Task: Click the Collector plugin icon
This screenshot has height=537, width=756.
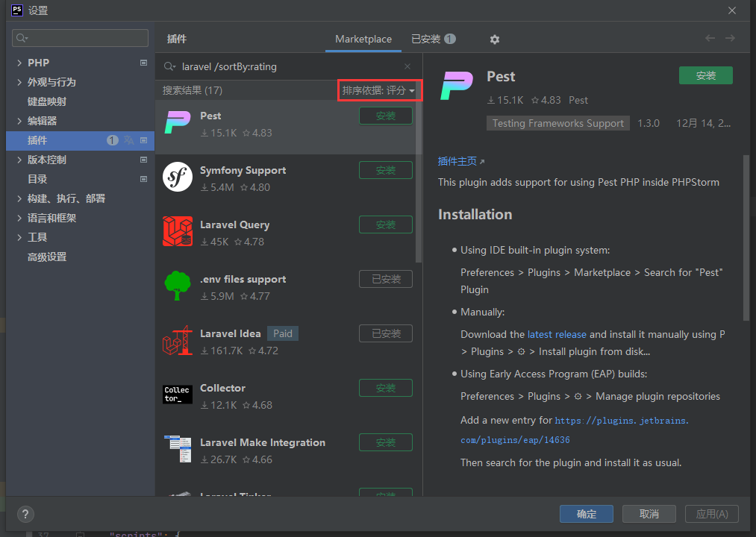Action: point(178,395)
